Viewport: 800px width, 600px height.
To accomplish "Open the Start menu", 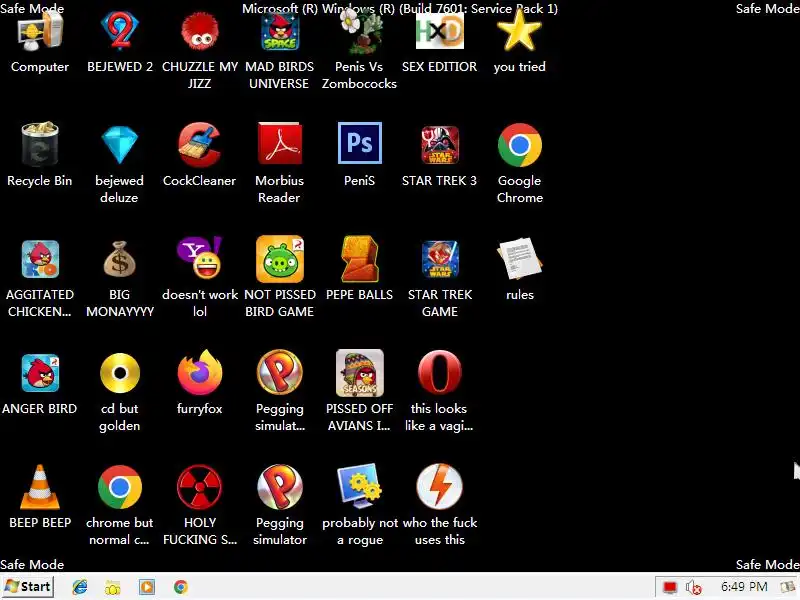I will (x=28, y=587).
